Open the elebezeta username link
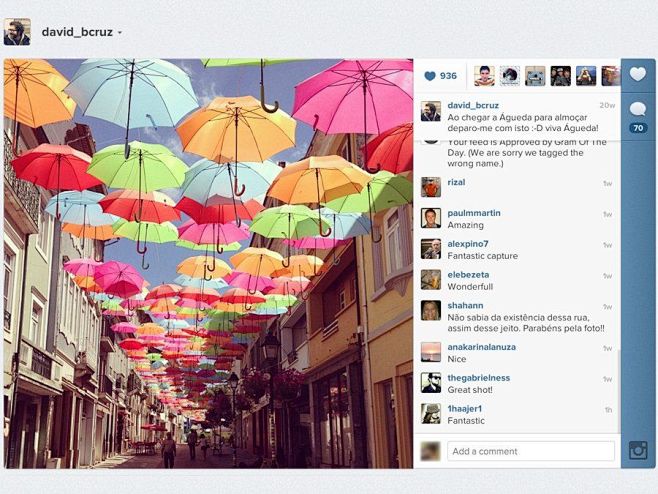This screenshot has height=494, width=658. 470,273
